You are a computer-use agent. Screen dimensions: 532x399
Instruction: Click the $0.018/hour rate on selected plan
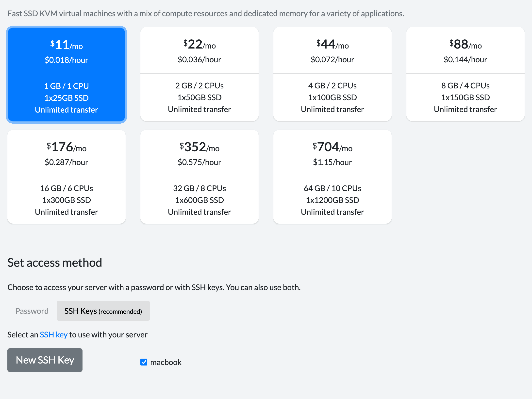[66, 60]
